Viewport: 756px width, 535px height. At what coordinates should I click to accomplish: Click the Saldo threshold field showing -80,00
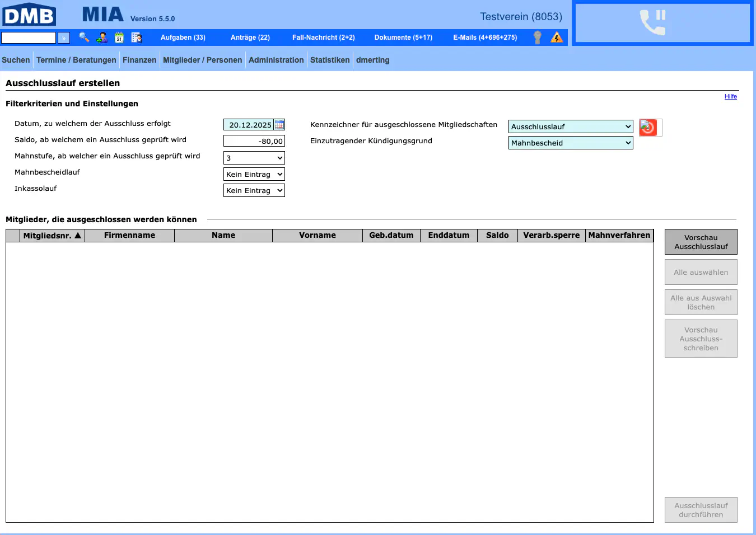(x=254, y=141)
